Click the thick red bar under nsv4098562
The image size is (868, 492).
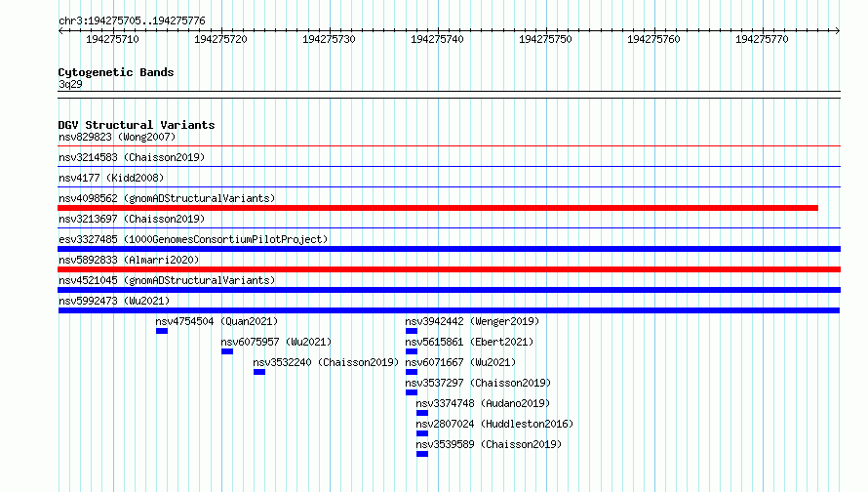coord(438,208)
